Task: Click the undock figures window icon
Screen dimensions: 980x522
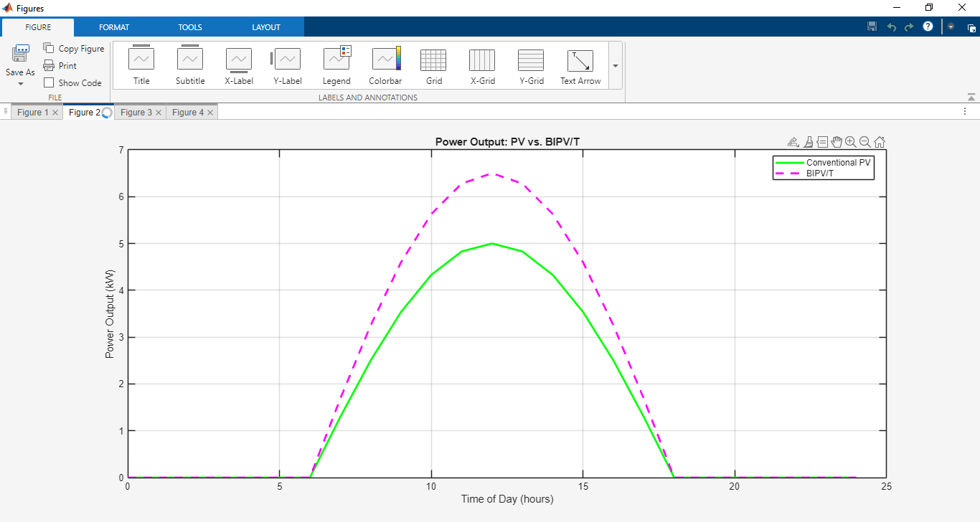Action: pos(971,28)
